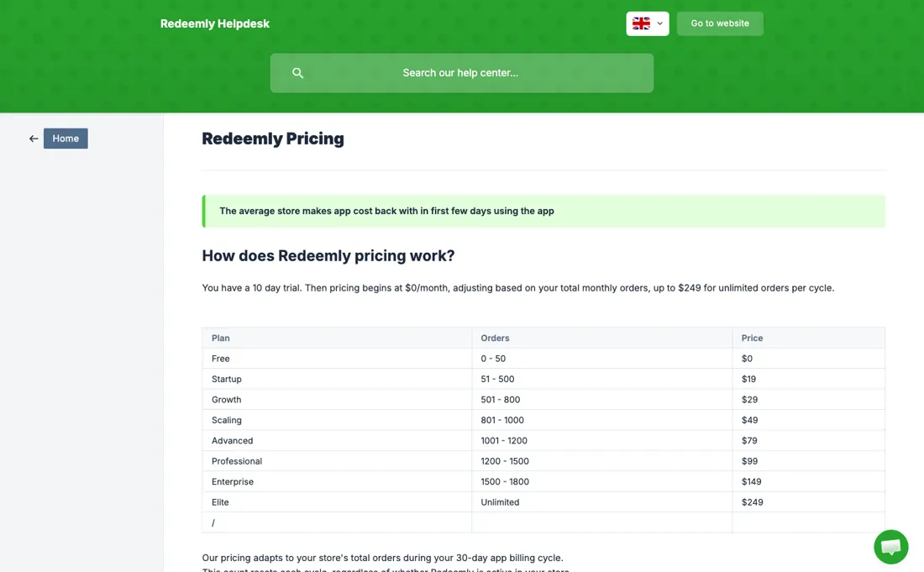Click the Price column header
The image size is (924, 572).
(x=808, y=338)
